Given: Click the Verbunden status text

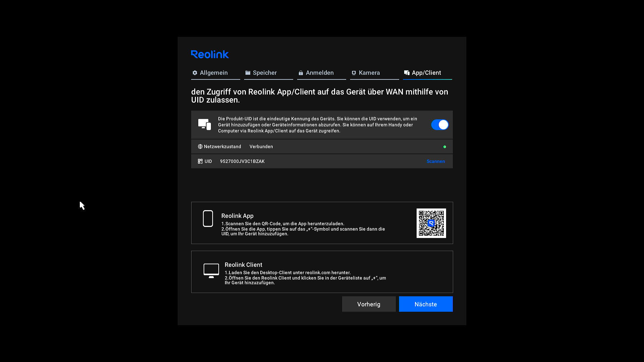Looking at the screenshot, I should [x=261, y=146].
